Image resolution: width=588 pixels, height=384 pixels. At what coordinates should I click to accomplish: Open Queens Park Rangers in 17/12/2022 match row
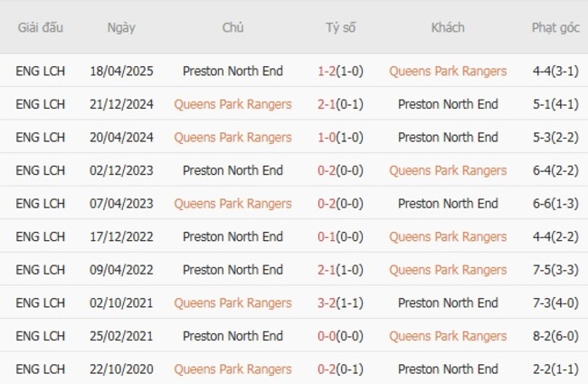pos(448,237)
